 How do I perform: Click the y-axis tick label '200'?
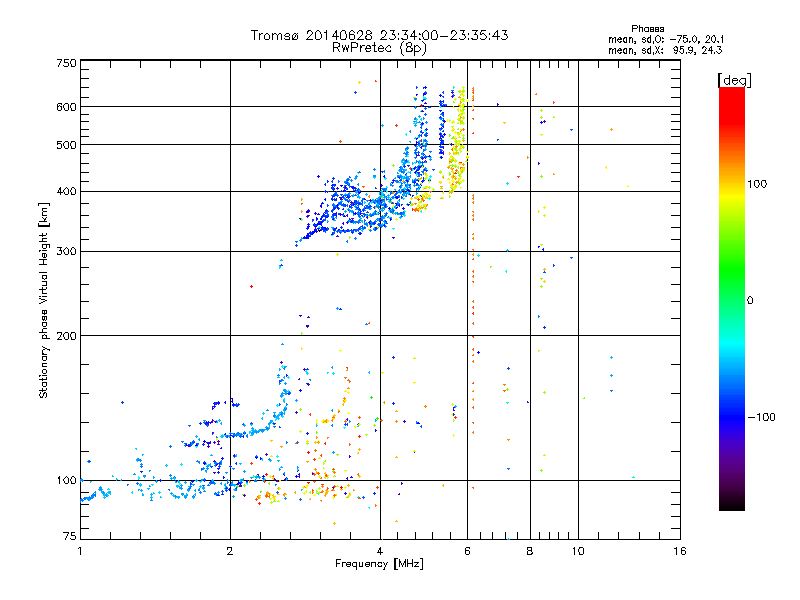(66, 336)
